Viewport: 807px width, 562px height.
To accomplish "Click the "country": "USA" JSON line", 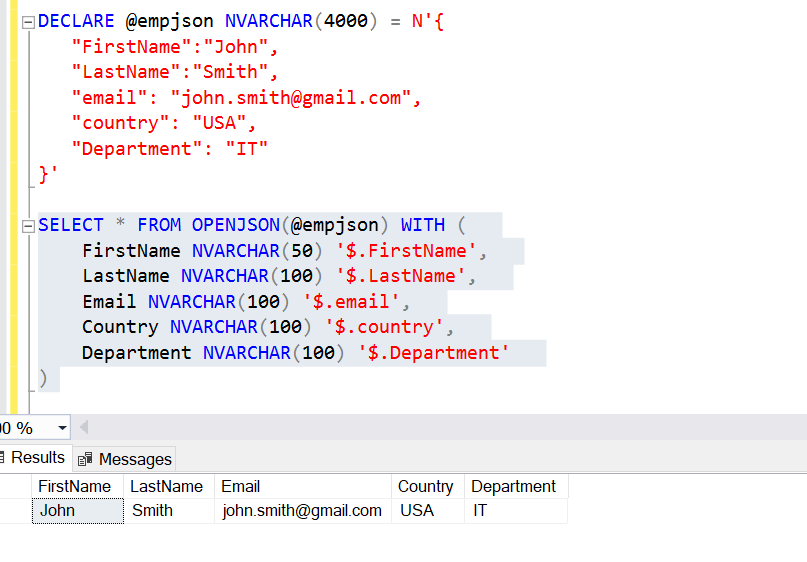I will click(164, 123).
